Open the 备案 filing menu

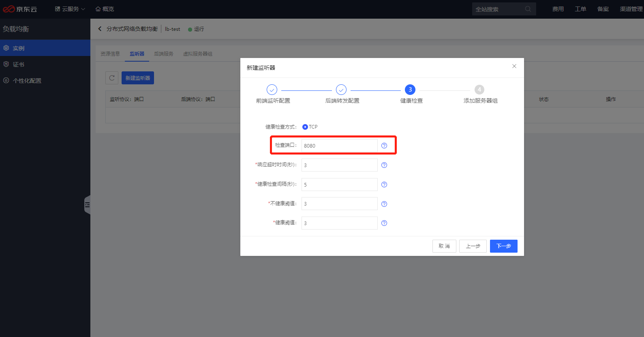pyautogui.click(x=603, y=9)
